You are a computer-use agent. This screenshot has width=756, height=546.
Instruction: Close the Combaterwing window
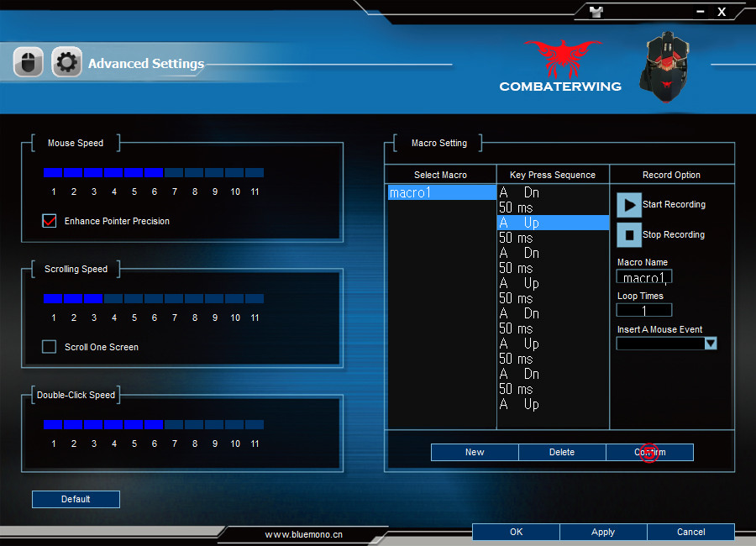tap(722, 12)
